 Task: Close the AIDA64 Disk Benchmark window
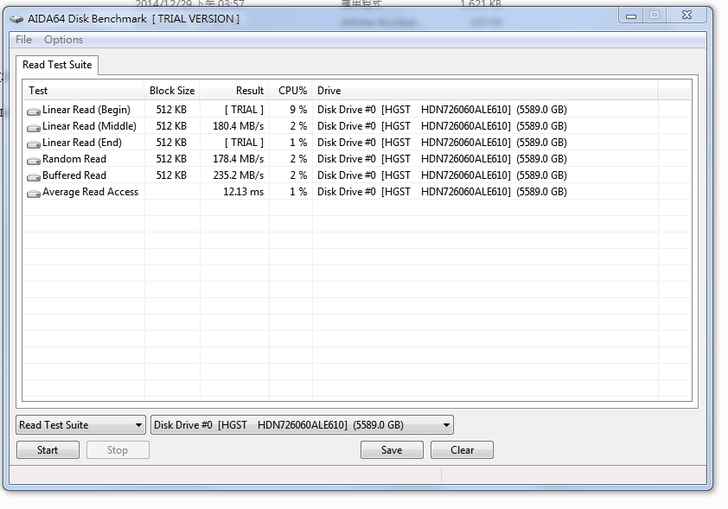point(687,15)
